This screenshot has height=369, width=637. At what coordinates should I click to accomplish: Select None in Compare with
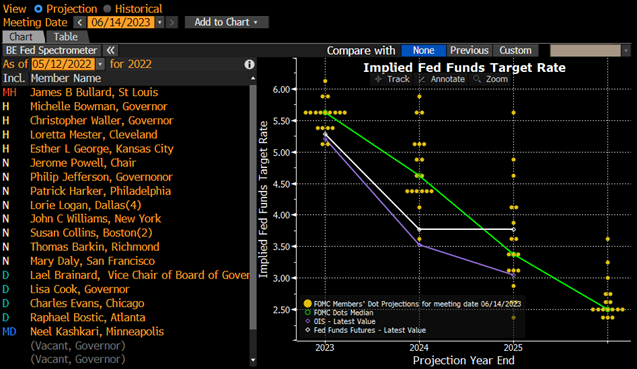coord(423,50)
